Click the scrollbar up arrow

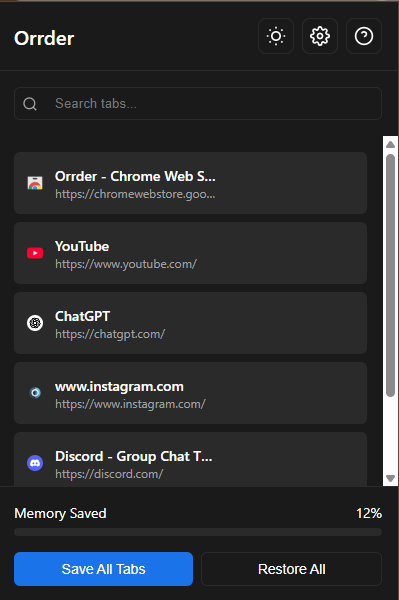coord(391,145)
